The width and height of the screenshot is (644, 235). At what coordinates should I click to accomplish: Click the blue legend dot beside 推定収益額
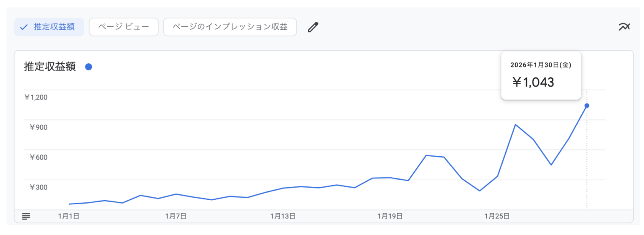point(88,67)
